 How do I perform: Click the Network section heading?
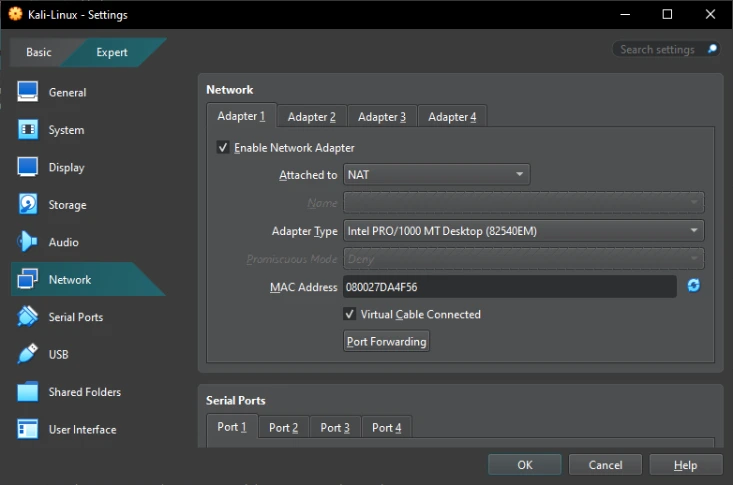(x=230, y=90)
